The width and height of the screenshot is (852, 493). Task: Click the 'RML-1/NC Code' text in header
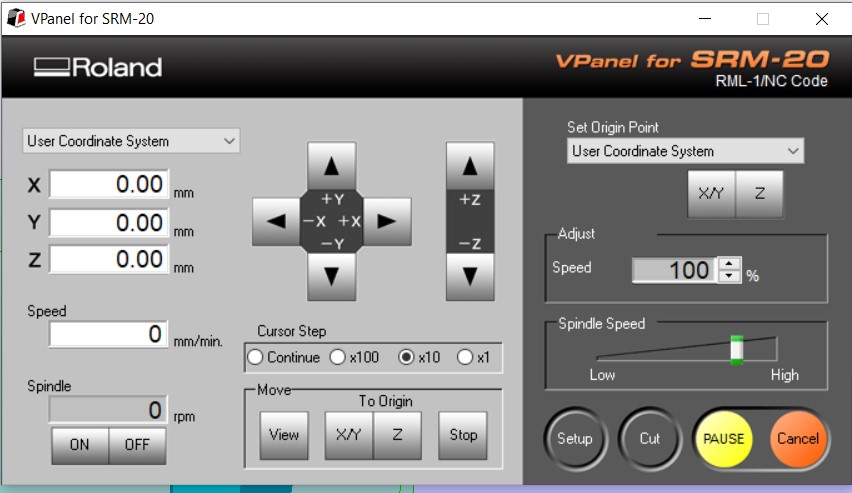[772, 81]
